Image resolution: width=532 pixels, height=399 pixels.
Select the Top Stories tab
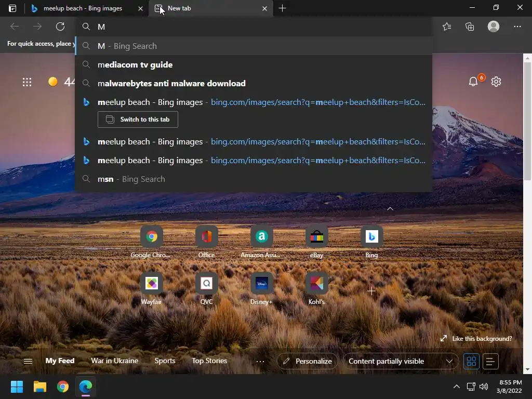click(209, 361)
